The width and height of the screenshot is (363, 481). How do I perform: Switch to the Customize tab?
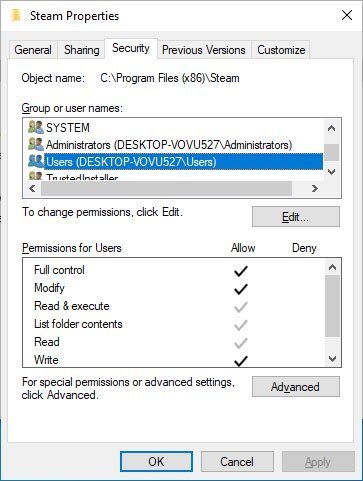pos(281,50)
